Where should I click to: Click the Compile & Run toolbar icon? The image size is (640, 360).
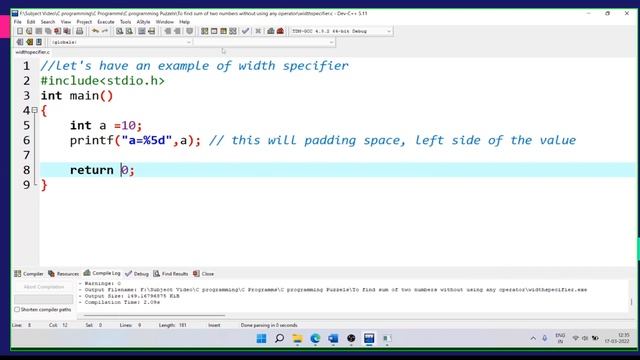pyautogui.click(x=223, y=31)
